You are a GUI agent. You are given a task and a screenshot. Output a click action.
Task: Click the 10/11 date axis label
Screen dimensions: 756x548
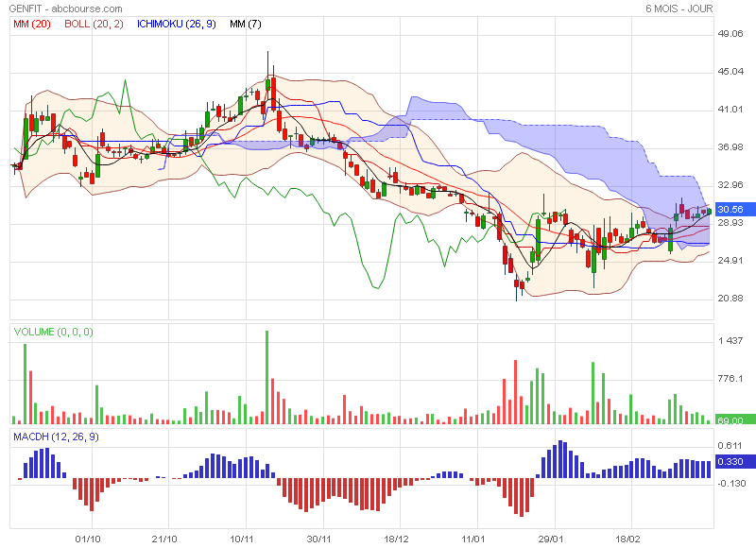tap(242, 539)
